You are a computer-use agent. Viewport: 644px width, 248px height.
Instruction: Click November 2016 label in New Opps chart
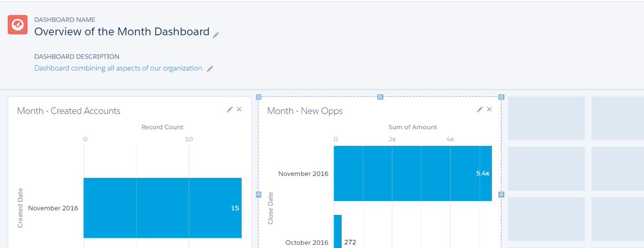[303, 174]
